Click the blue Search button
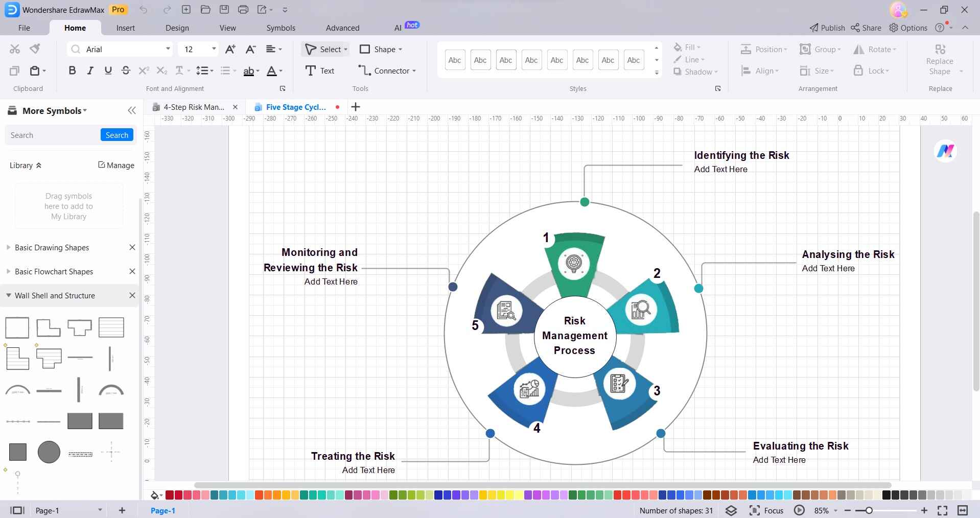The height and width of the screenshot is (518, 980). click(x=117, y=135)
